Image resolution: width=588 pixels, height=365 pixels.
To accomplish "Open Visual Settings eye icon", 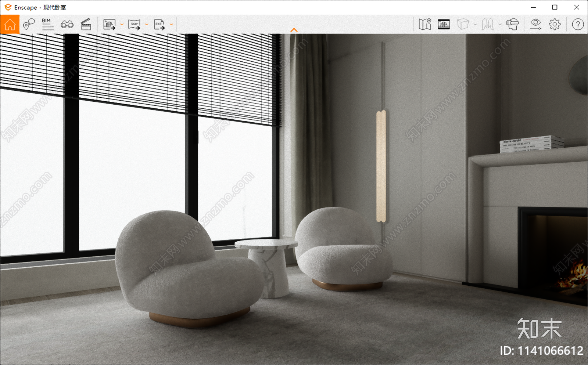I will 535,25.
